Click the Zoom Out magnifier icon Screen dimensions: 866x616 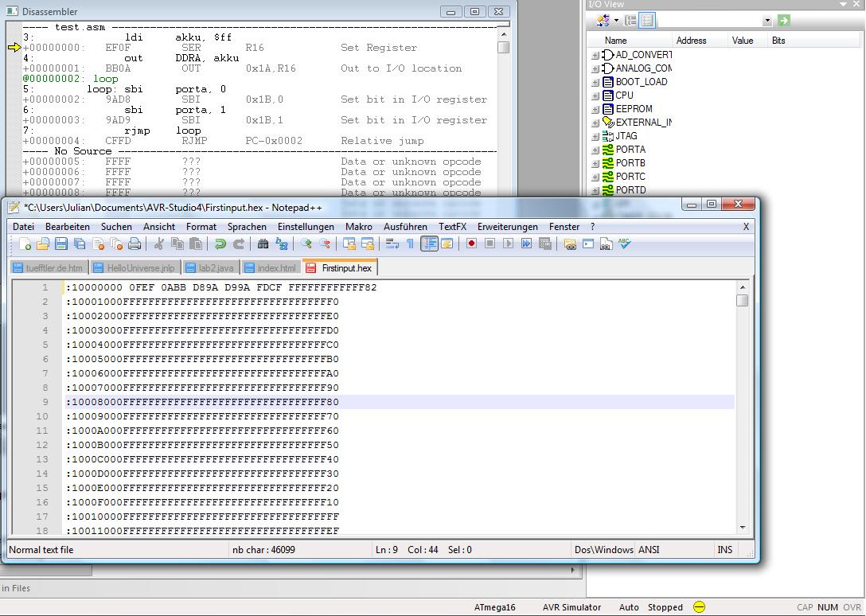pyautogui.click(x=325, y=244)
